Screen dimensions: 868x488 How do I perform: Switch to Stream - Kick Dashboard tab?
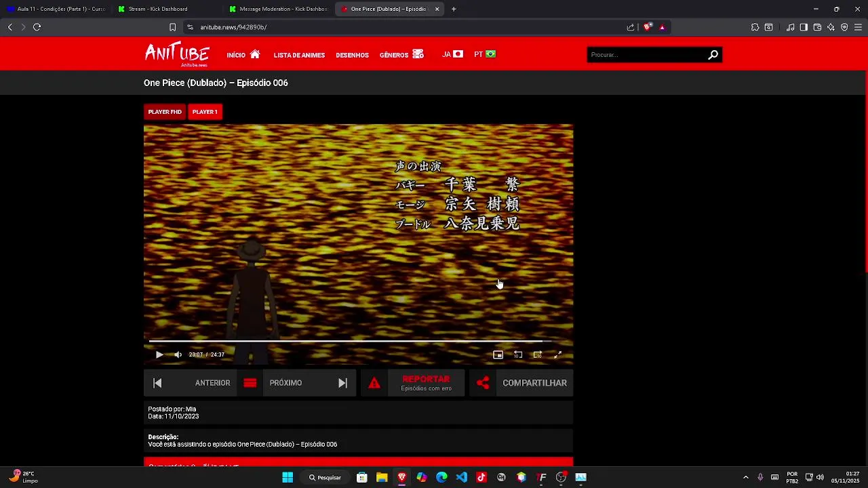click(x=166, y=9)
